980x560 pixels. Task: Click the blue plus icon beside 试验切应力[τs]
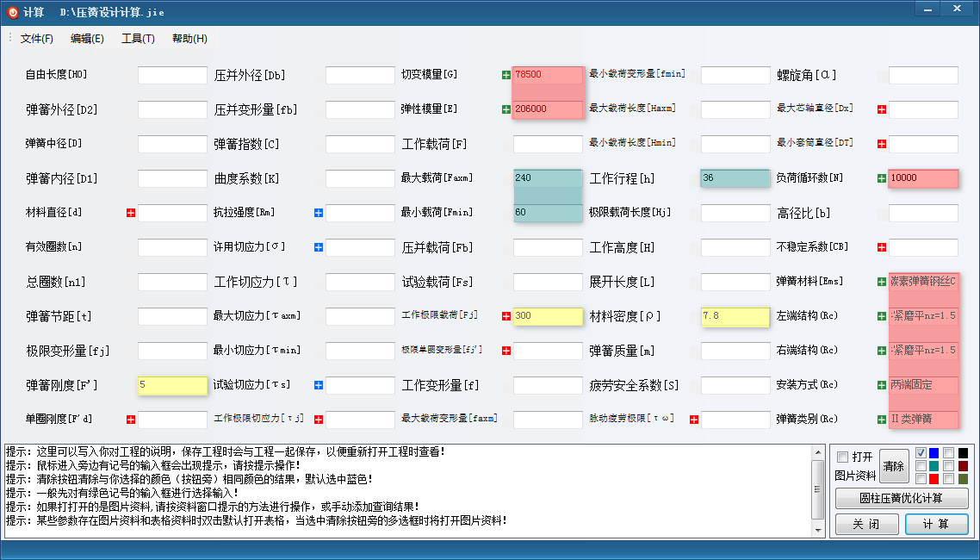pos(319,385)
